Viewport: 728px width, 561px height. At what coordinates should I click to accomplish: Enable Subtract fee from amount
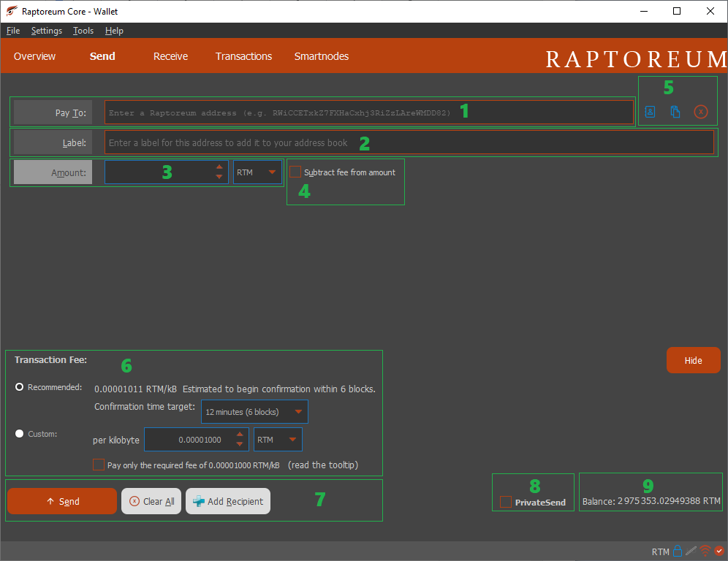click(295, 171)
